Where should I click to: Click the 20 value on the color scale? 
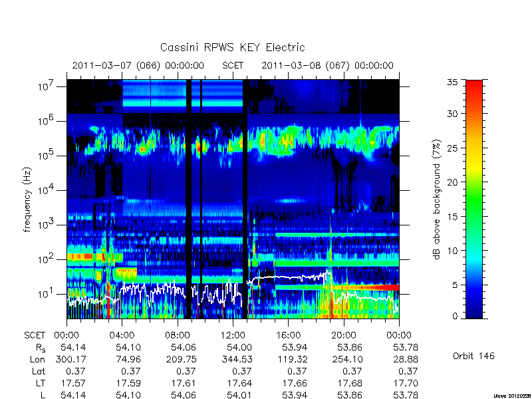pos(453,182)
